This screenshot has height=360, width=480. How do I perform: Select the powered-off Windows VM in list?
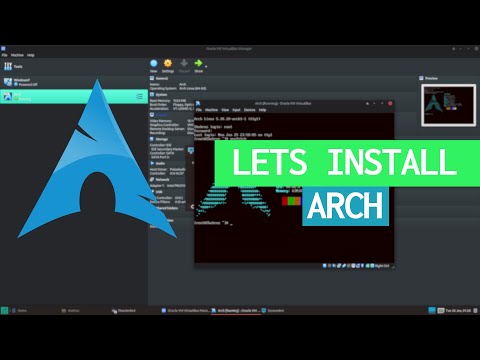point(74,82)
